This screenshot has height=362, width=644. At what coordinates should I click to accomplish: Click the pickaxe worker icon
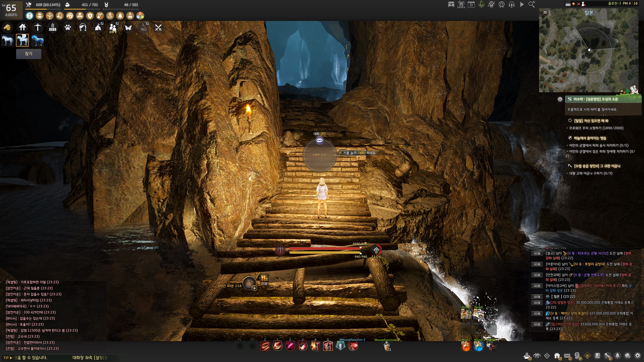37,27
